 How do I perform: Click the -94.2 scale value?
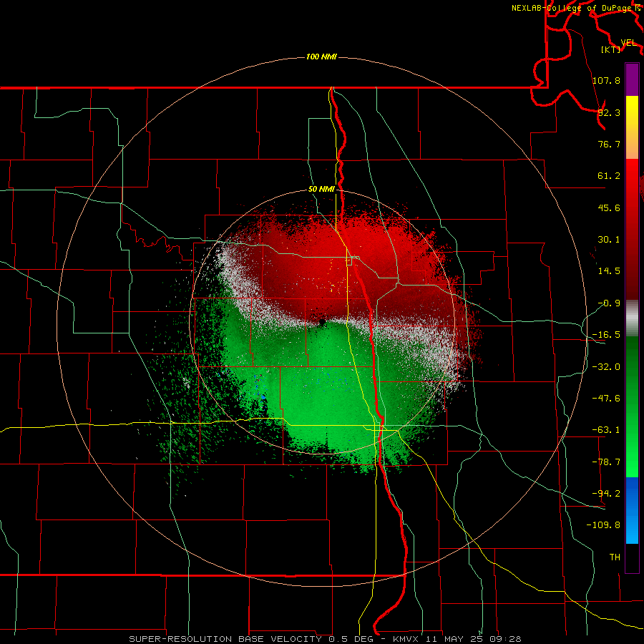coord(606,493)
